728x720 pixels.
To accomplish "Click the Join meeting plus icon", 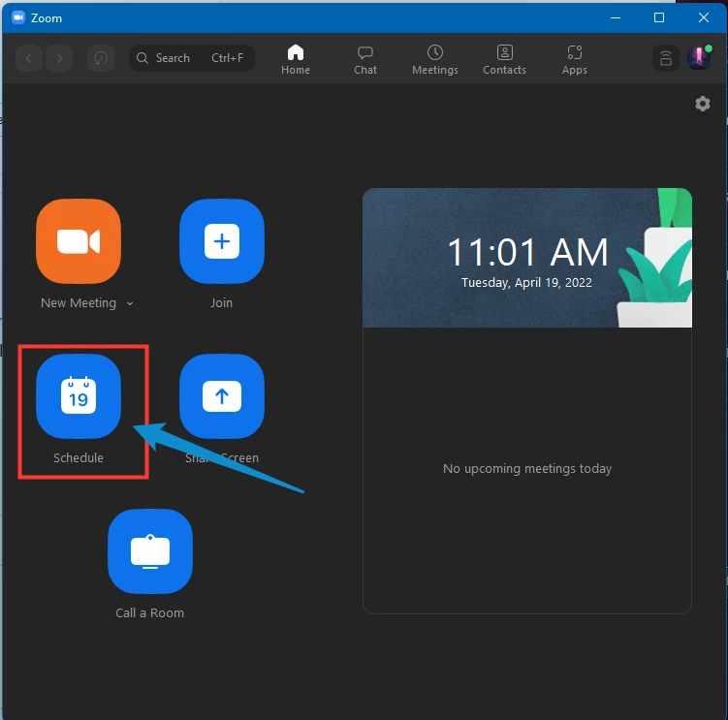I will pos(222,241).
